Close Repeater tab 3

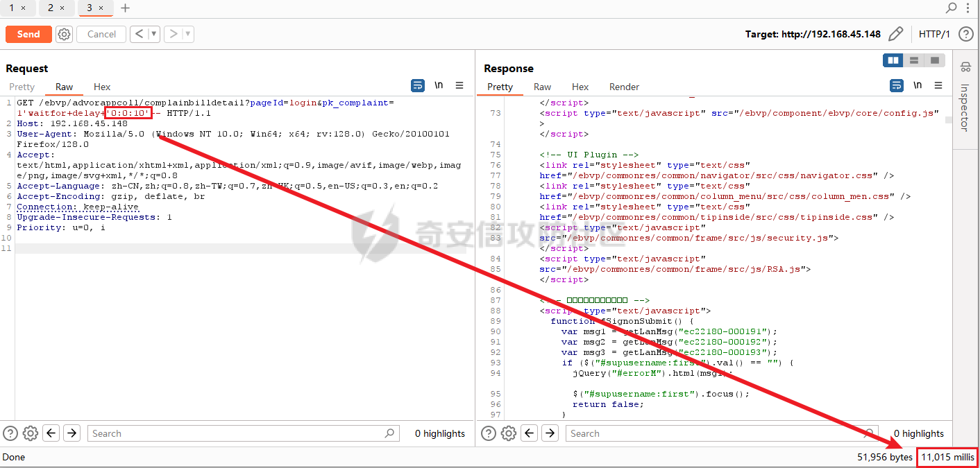(101, 8)
